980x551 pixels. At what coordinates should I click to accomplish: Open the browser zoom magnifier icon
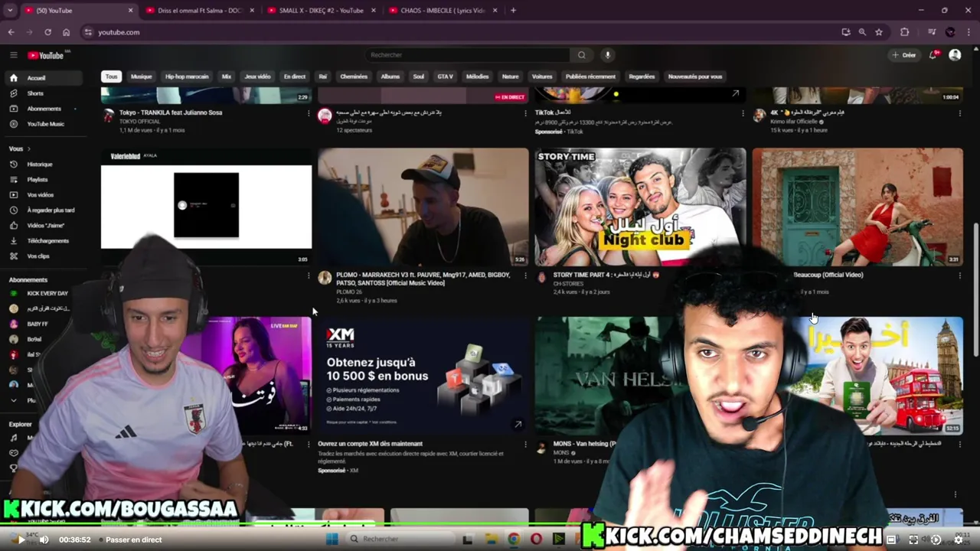(862, 32)
